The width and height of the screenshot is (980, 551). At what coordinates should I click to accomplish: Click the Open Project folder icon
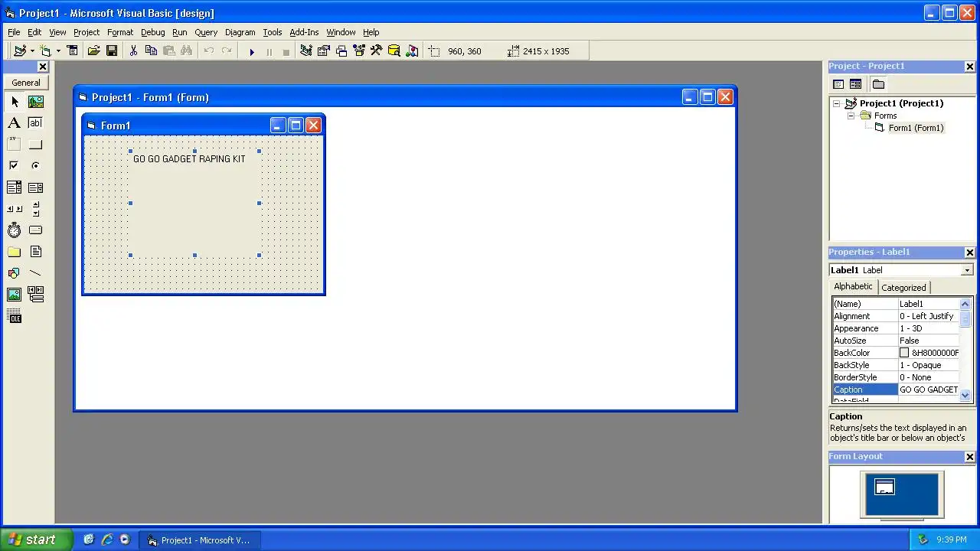pos(93,51)
